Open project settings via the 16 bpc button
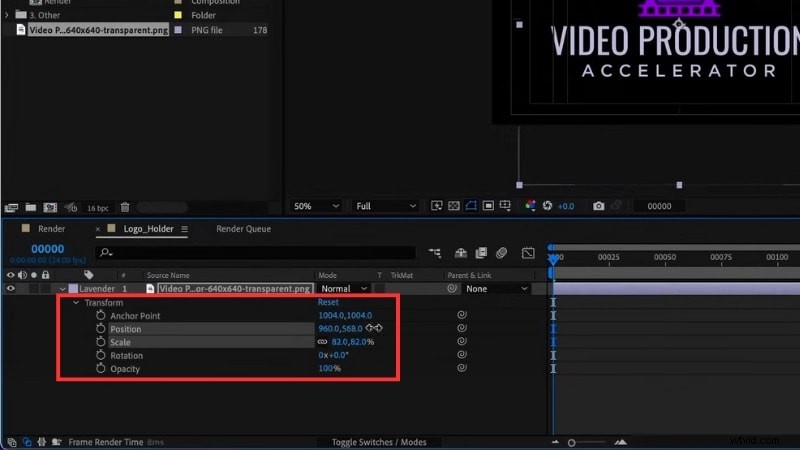The image size is (800, 450). (97, 208)
